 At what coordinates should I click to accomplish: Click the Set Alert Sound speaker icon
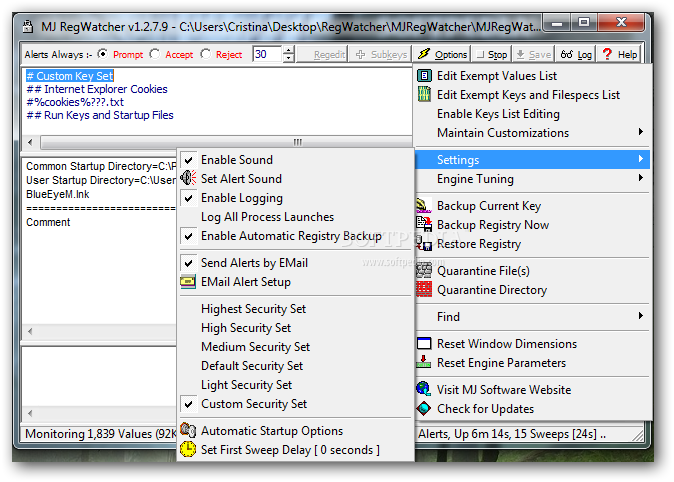click(188, 178)
